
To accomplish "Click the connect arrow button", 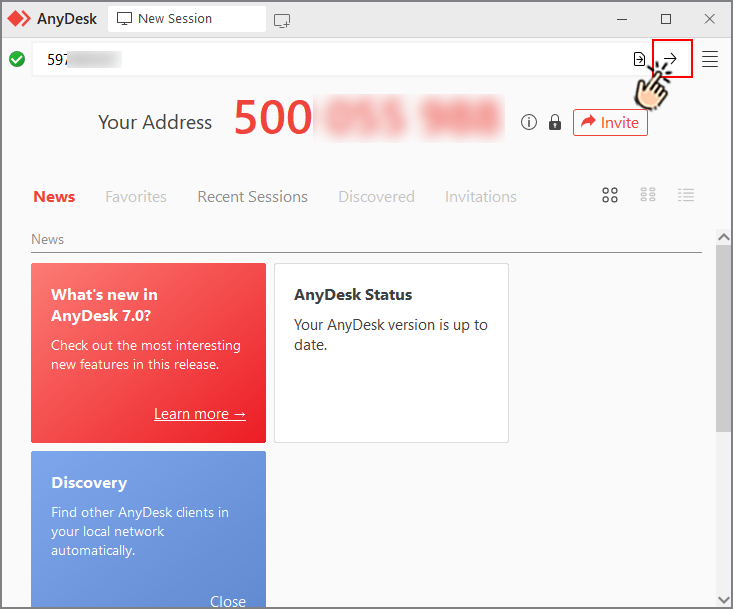I will [670, 59].
